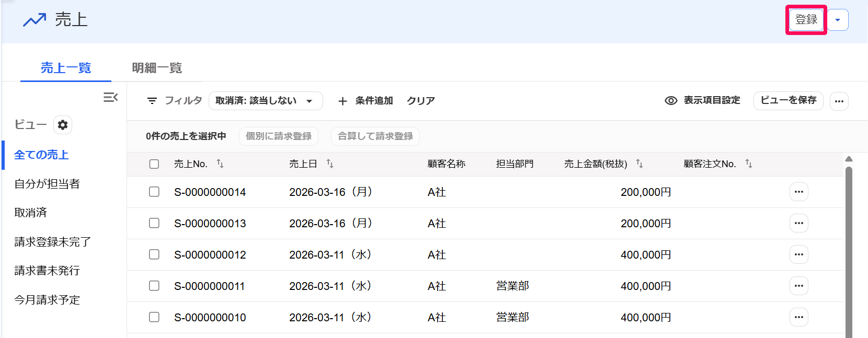Open row menu for S-0000000010
The height and width of the screenshot is (338, 868).
(x=798, y=317)
